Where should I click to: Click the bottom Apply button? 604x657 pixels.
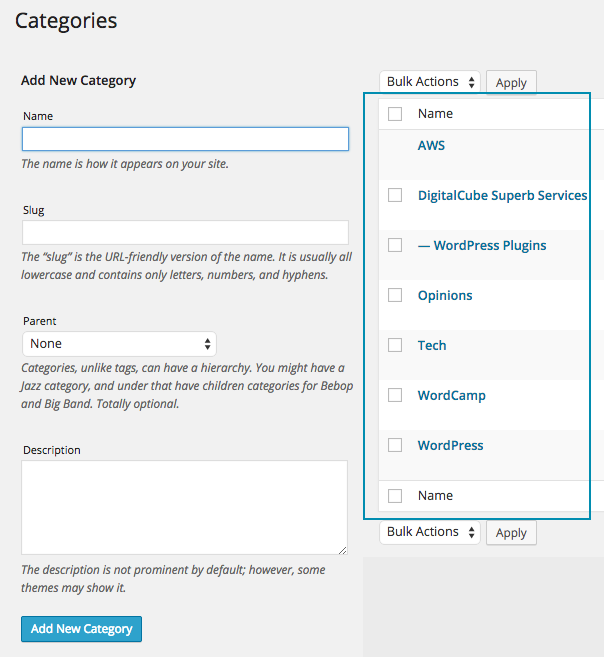point(511,532)
